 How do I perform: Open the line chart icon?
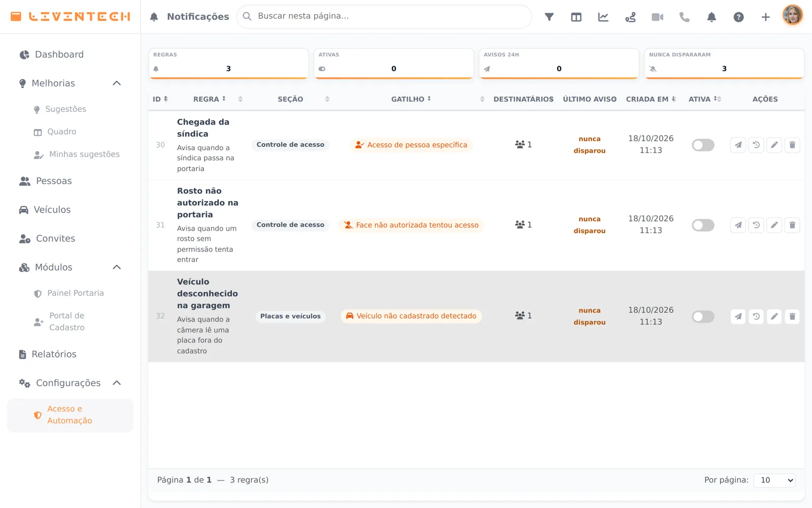(603, 17)
